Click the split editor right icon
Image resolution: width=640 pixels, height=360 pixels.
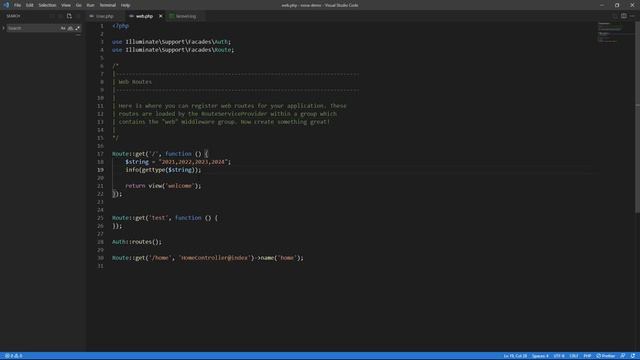[624, 16]
